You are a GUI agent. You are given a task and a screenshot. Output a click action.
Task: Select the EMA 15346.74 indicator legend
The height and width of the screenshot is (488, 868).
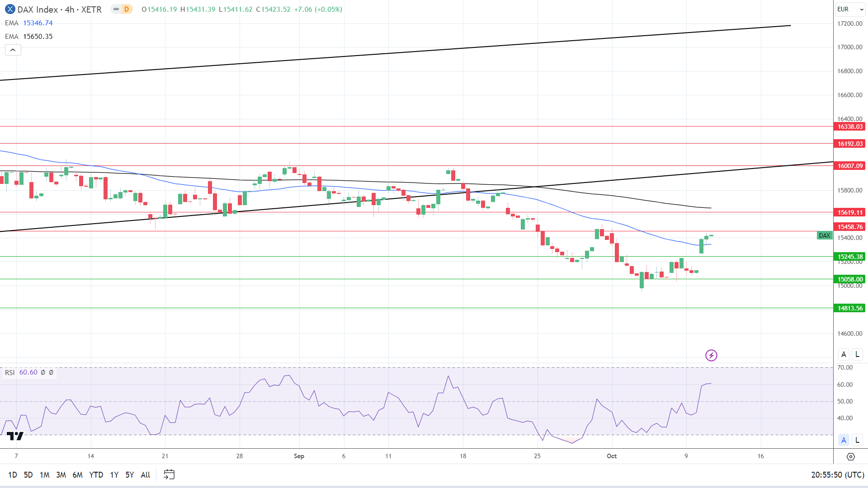[29, 23]
